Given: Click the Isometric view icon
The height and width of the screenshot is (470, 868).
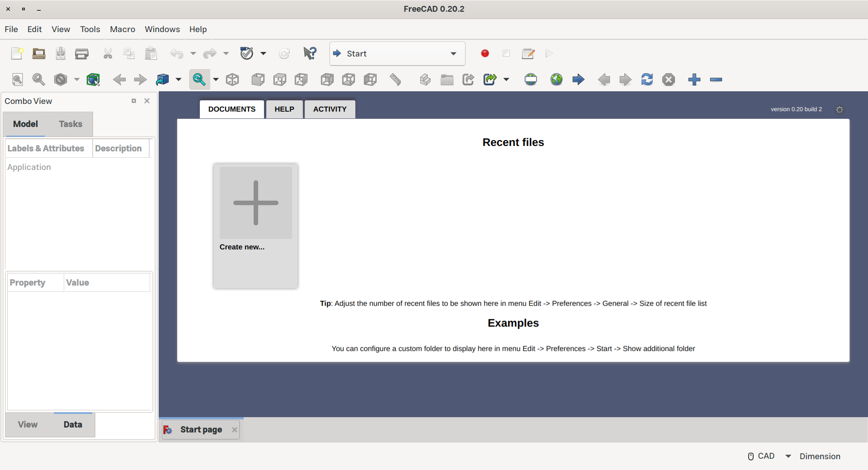Looking at the screenshot, I should 232,80.
